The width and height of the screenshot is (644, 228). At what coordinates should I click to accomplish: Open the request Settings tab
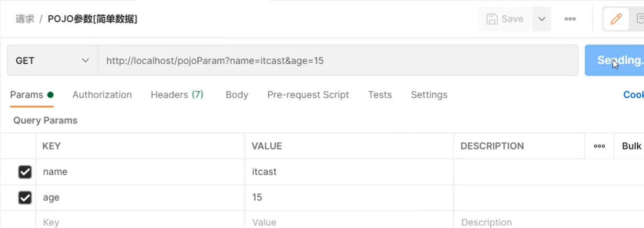(429, 95)
